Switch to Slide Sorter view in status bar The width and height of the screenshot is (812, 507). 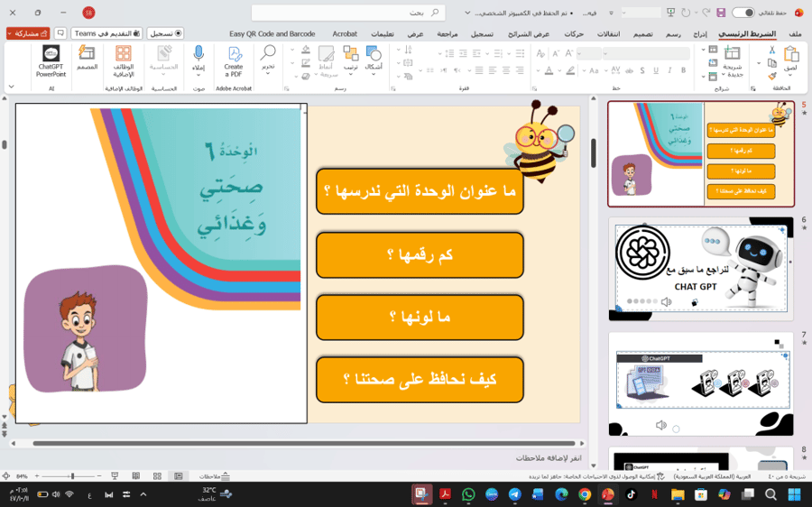click(x=157, y=476)
